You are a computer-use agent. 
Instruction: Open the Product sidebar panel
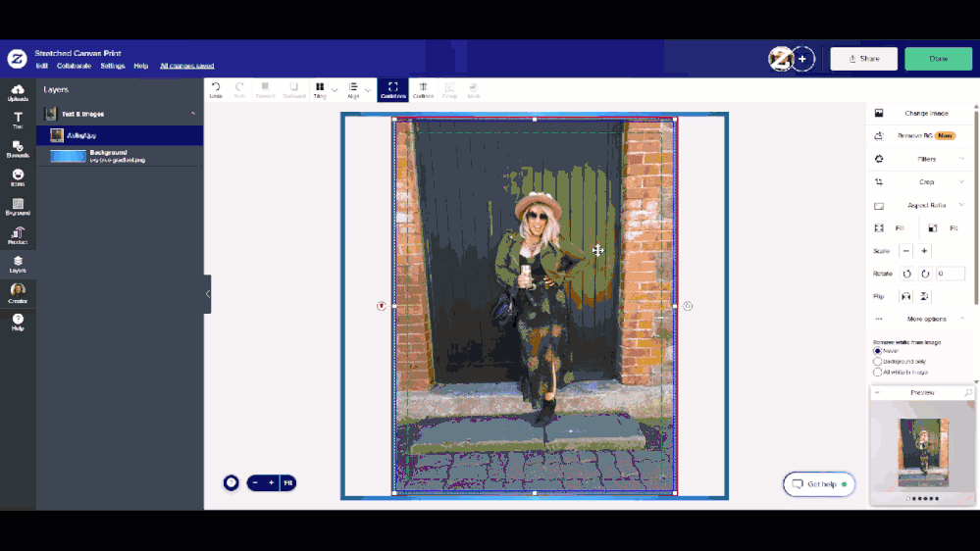18,235
